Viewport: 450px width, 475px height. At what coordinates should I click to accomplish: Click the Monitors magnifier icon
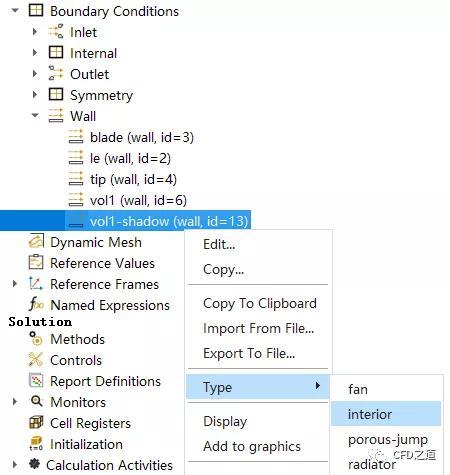(x=36, y=401)
